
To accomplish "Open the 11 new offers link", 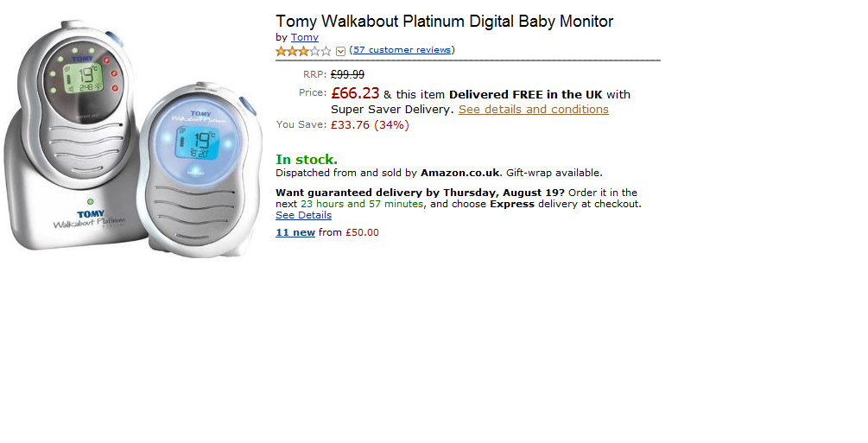I will pyautogui.click(x=295, y=232).
